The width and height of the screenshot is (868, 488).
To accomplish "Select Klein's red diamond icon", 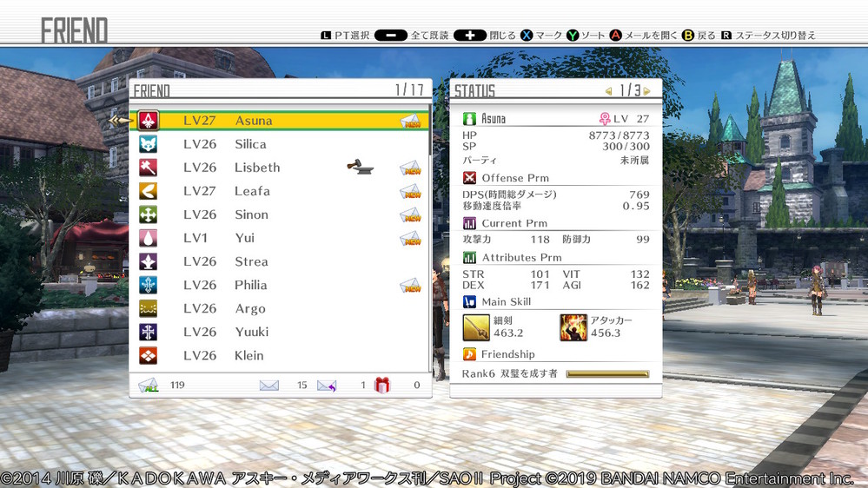I will point(148,356).
